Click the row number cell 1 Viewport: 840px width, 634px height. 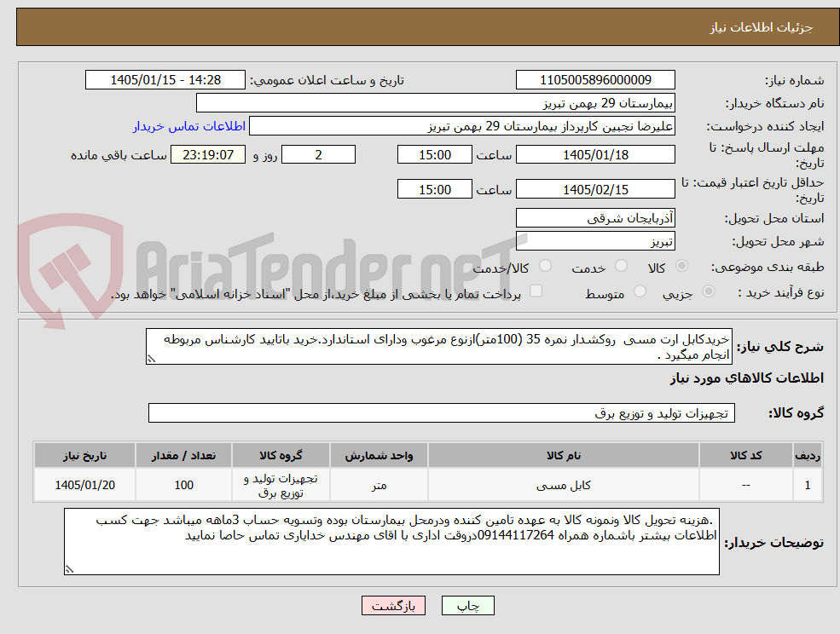click(808, 485)
